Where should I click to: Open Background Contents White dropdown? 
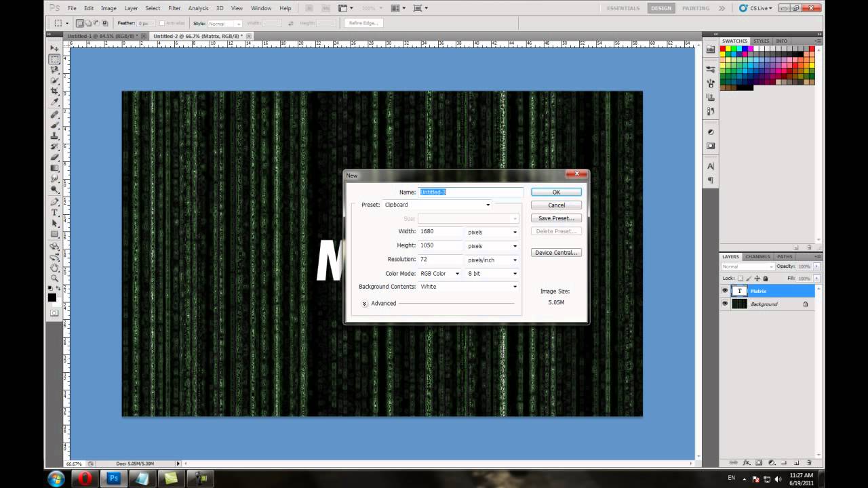(469, 287)
